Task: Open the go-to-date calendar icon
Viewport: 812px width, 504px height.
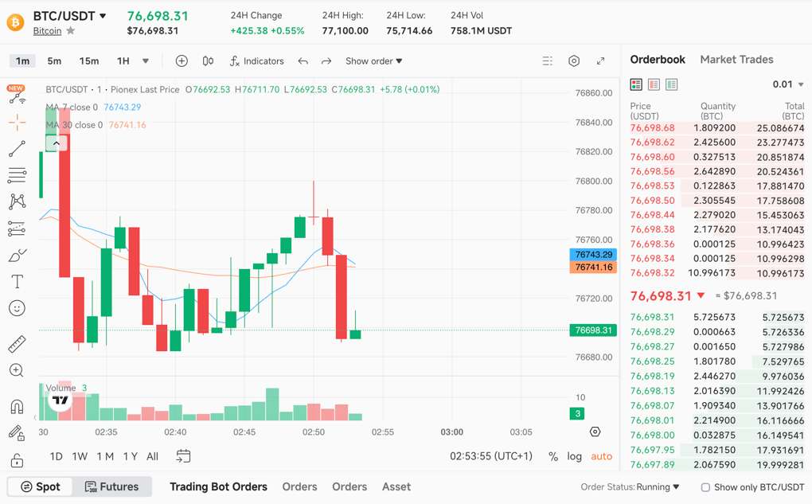Action: point(183,456)
